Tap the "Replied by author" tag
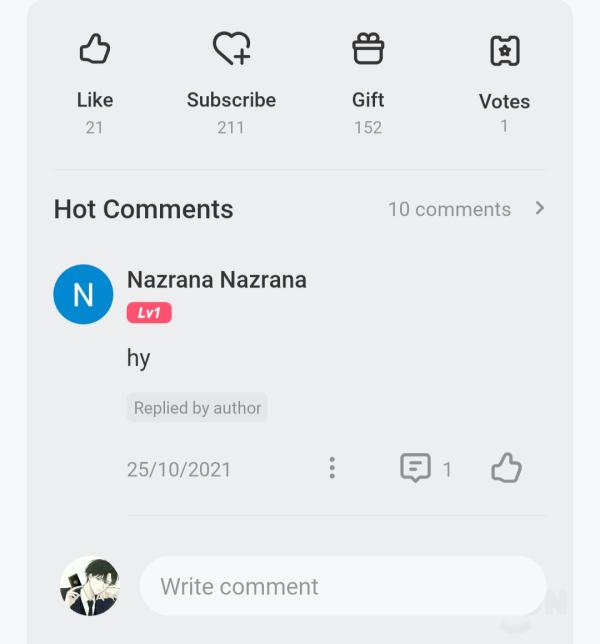 point(197,408)
